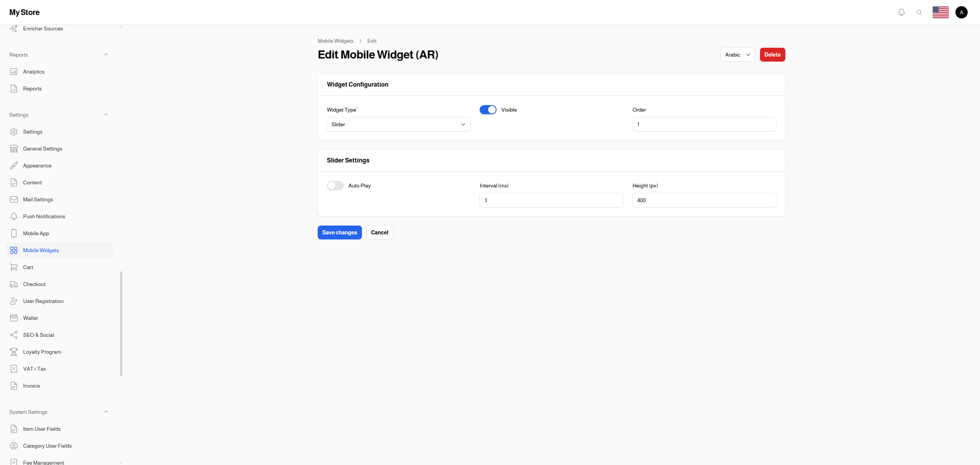This screenshot has height=465, width=980.
Task: Click the search icon in the header
Action: pos(919,12)
